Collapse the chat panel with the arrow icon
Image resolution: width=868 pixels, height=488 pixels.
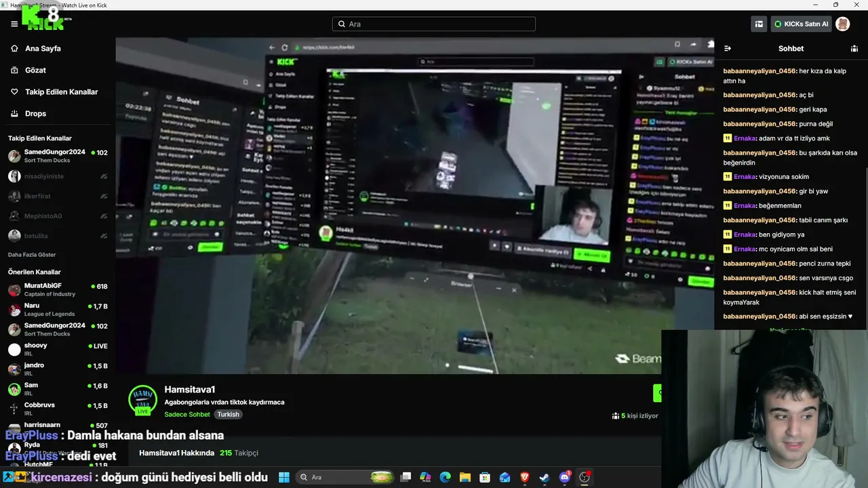(x=728, y=49)
